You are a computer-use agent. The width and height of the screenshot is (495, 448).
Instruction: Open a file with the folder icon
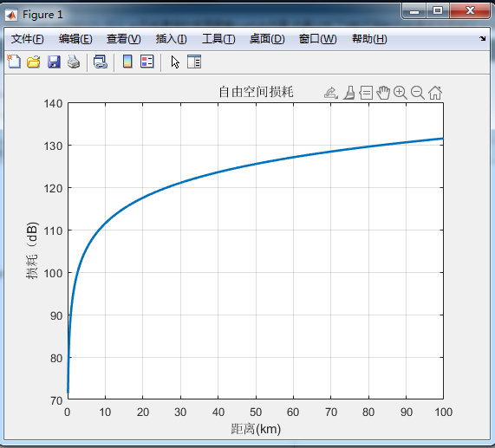click(34, 62)
